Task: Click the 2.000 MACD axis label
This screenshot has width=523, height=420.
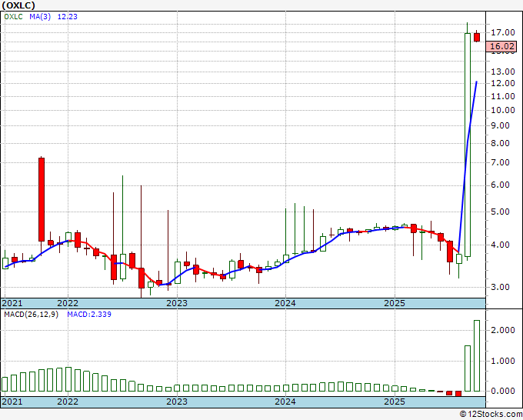Action: pos(503,330)
